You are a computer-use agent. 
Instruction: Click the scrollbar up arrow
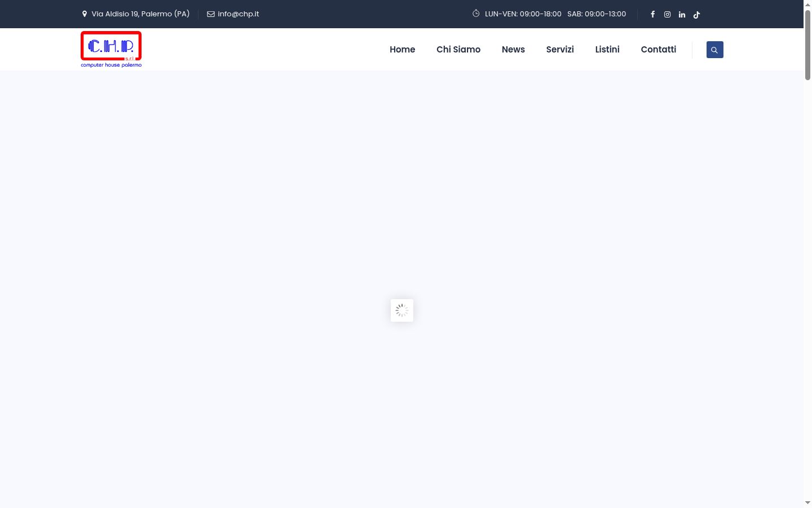coord(807,5)
